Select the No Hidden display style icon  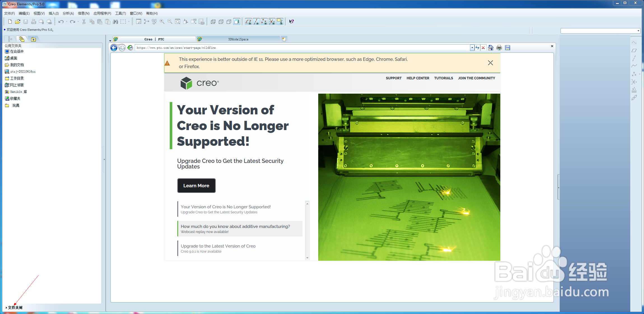pyautogui.click(x=229, y=22)
